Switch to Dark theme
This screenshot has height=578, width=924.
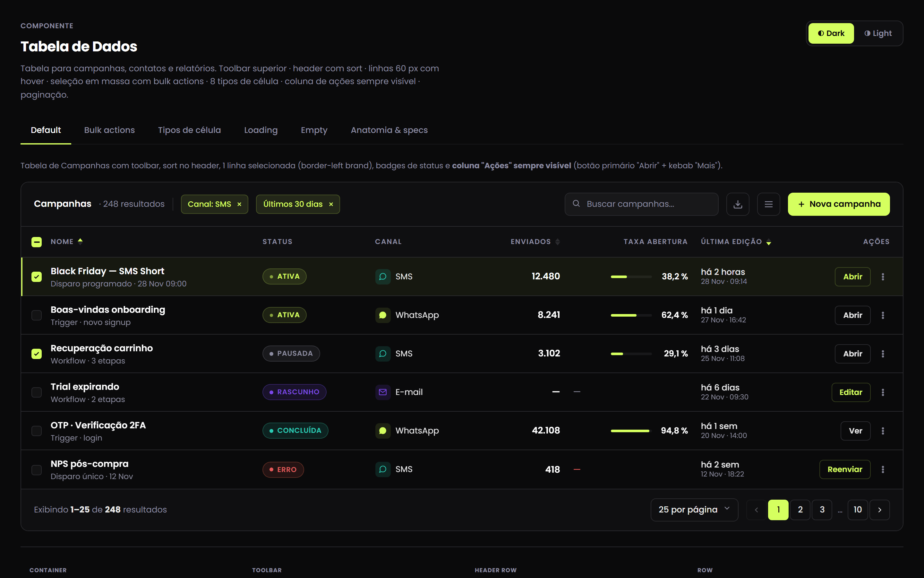pos(831,33)
